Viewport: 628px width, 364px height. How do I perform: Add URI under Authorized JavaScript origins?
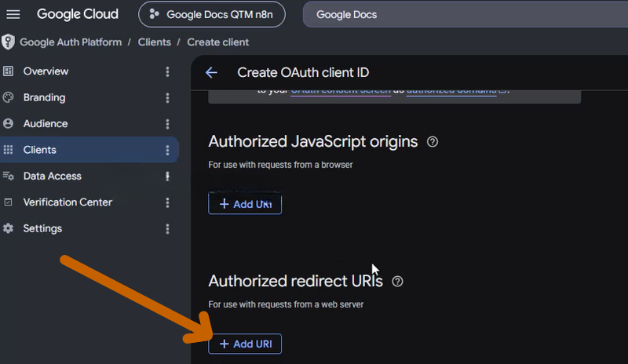click(245, 204)
